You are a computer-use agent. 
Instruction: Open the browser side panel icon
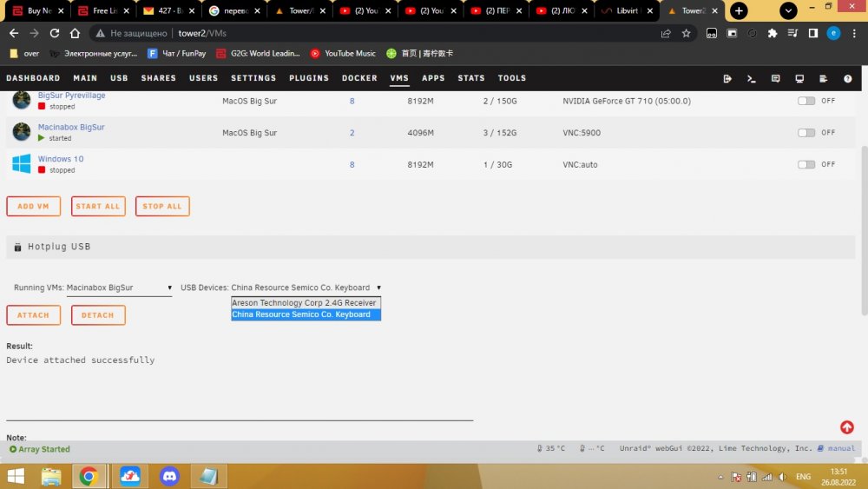(x=813, y=33)
